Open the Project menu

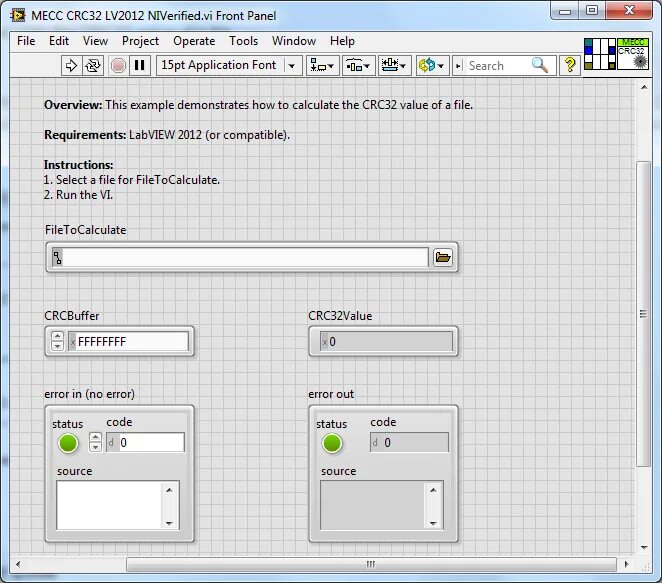tap(140, 41)
